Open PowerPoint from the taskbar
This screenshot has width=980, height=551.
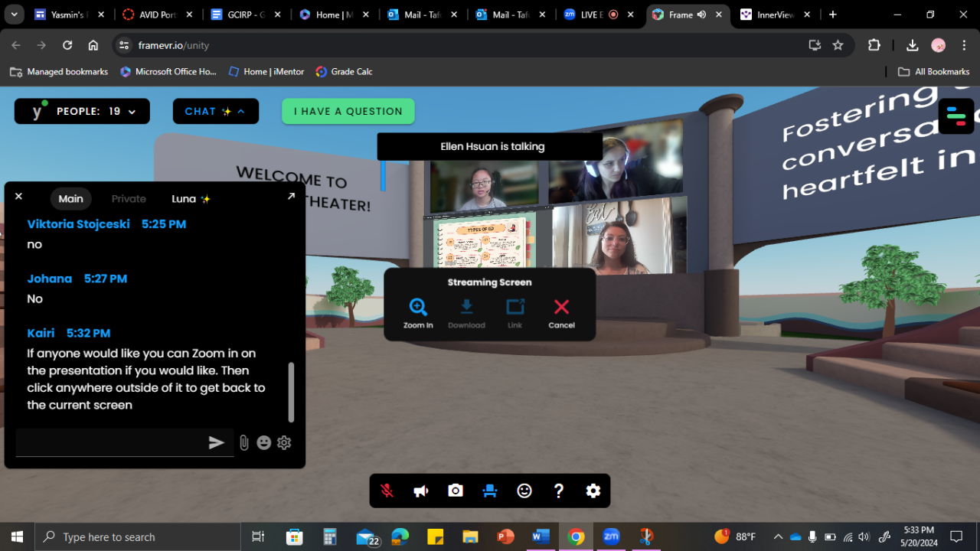505,536
